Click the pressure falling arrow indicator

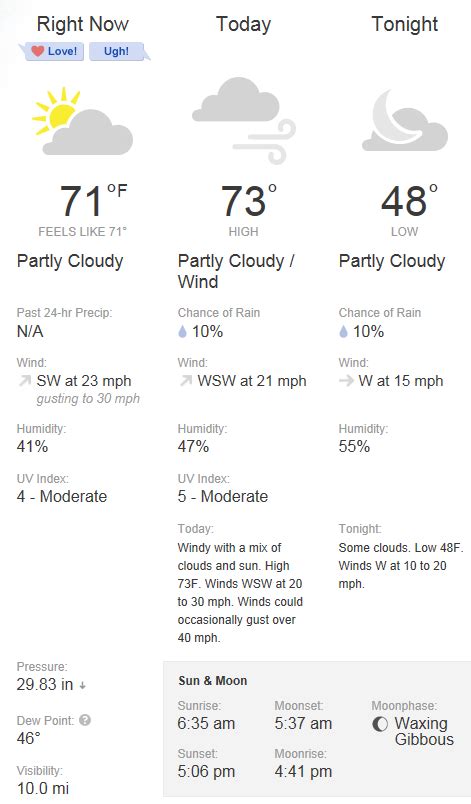pos(83,686)
